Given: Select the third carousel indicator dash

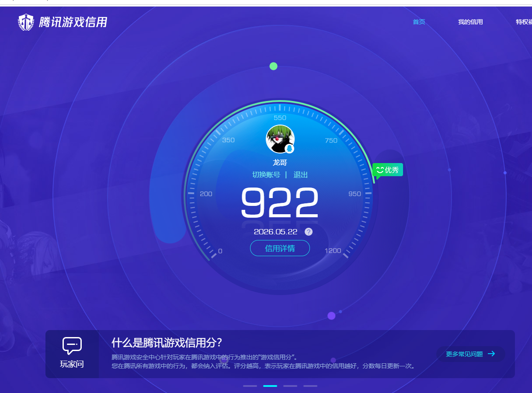Looking at the screenshot, I should [290, 386].
